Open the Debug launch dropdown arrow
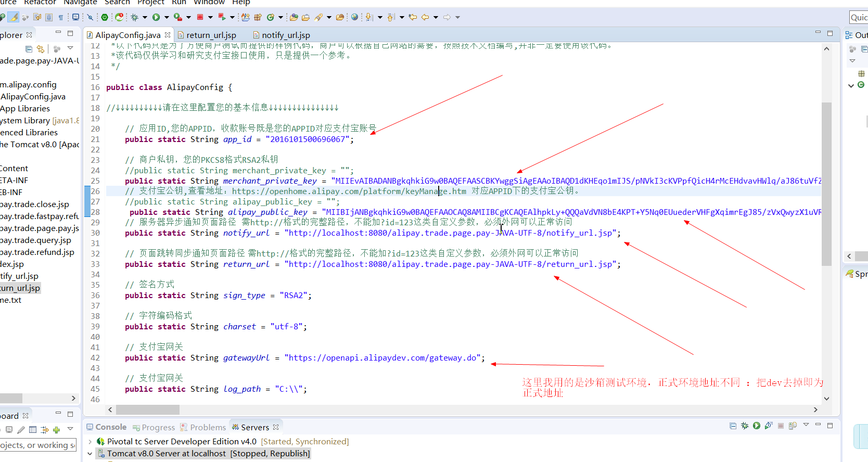Viewport: 868px width, 462px height. pos(145,17)
